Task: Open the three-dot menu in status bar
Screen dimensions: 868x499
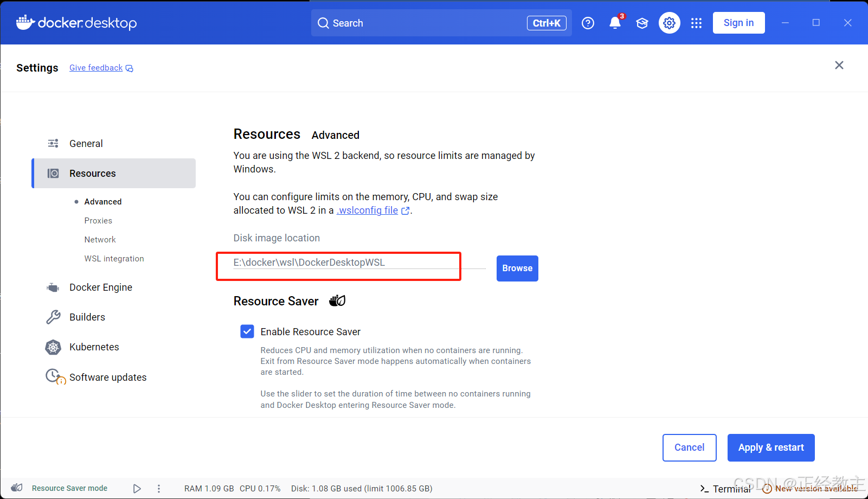Action: tap(159, 489)
